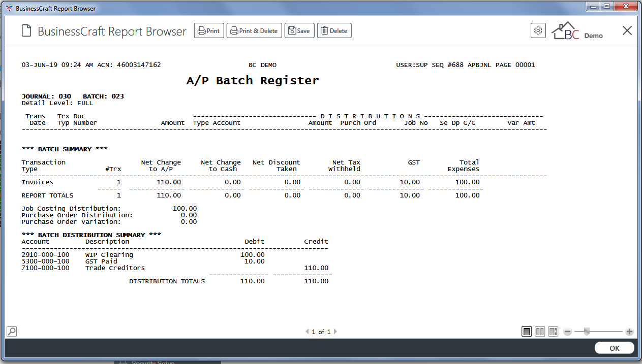This screenshot has height=364, width=642.
Task: Click the "GST Paid" description
Action: (x=101, y=261)
